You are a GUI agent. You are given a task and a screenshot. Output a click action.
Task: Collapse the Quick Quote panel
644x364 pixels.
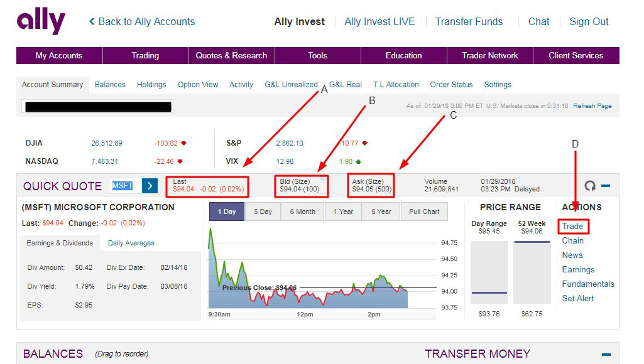click(x=606, y=186)
